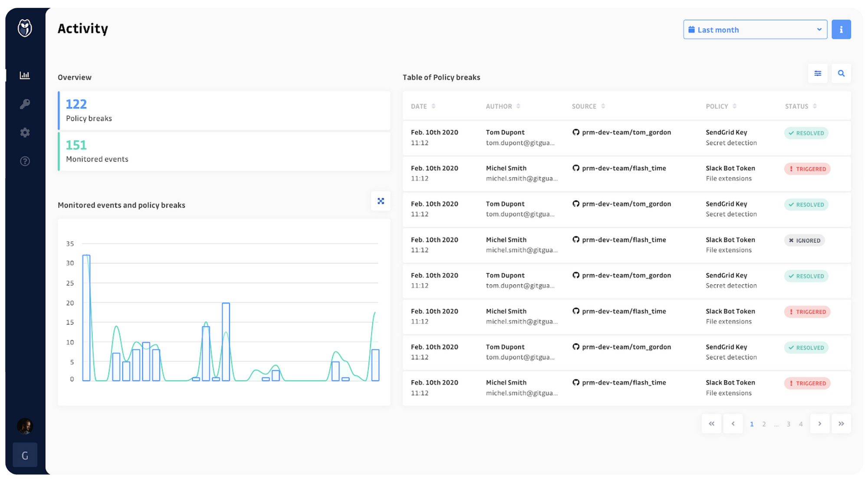868x480 pixels.
Task: Click the settings gear icon in sidebar
Action: click(x=24, y=132)
